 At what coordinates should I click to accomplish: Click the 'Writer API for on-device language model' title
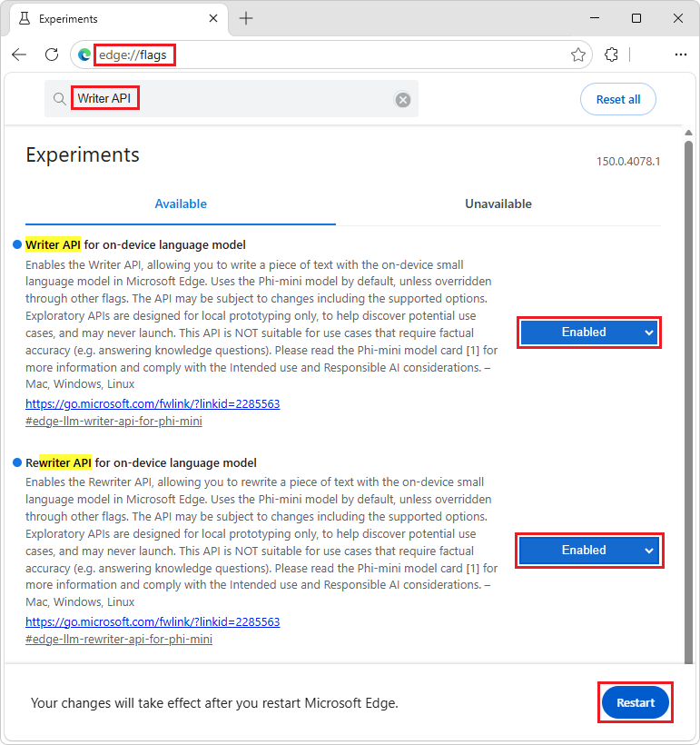[136, 244]
